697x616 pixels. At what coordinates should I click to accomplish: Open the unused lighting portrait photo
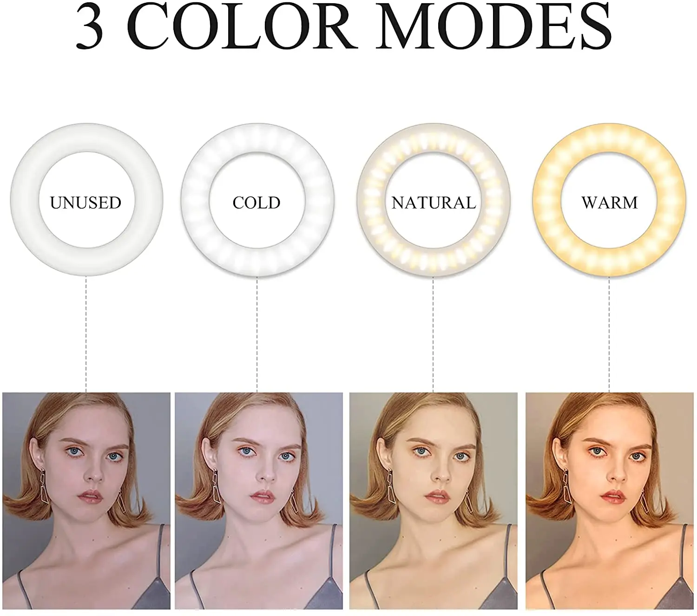pyautogui.click(x=87, y=501)
